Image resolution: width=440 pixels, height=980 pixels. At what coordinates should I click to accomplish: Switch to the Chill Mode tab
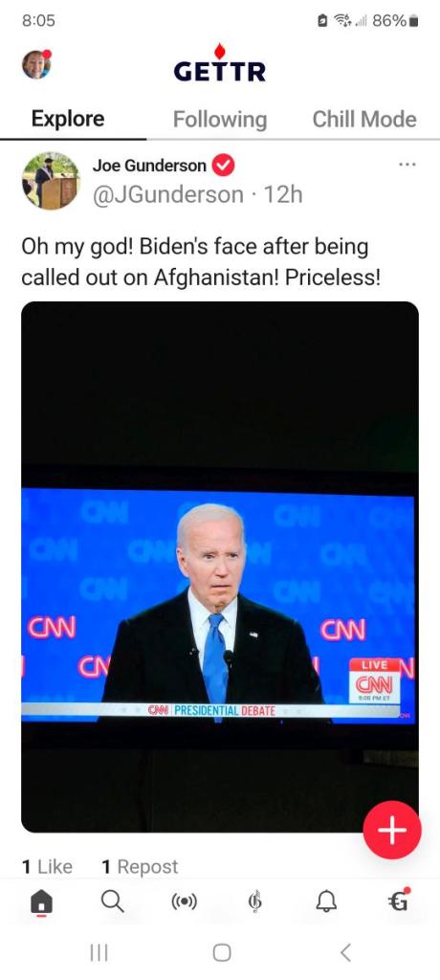pyautogui.click(x=364, y=119)
